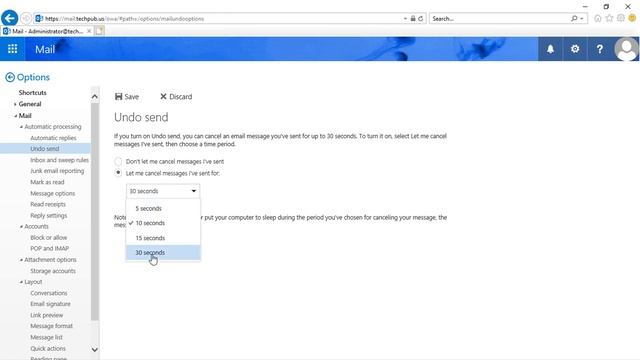Open Reply settings page
Image resolution: width=640 pixels, height=360 pixels.
pos(49,215)
